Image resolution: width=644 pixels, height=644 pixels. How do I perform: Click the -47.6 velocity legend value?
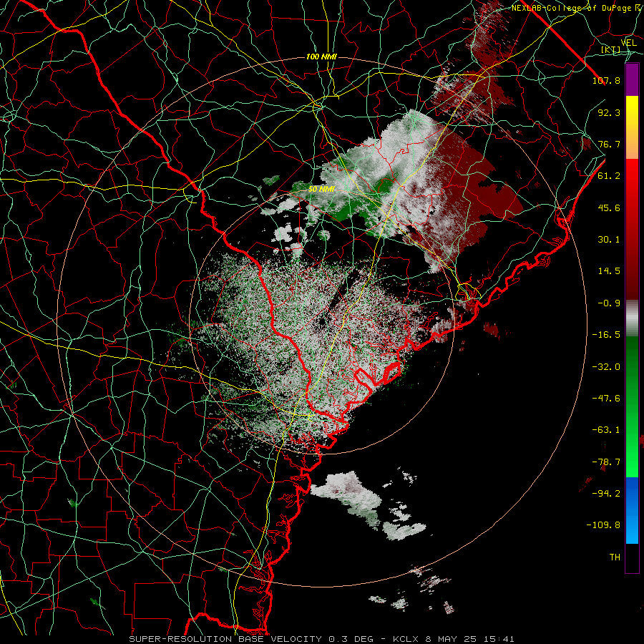(606, 399)
